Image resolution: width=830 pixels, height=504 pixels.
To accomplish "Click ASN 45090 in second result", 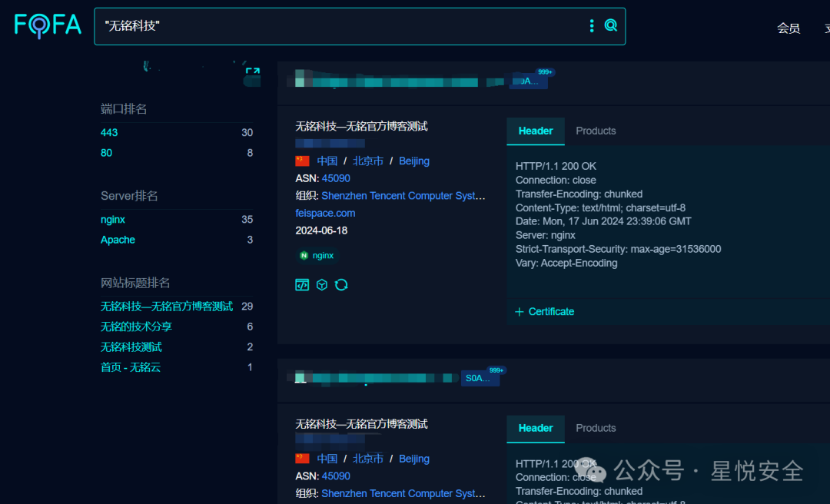I will [336, 476].
